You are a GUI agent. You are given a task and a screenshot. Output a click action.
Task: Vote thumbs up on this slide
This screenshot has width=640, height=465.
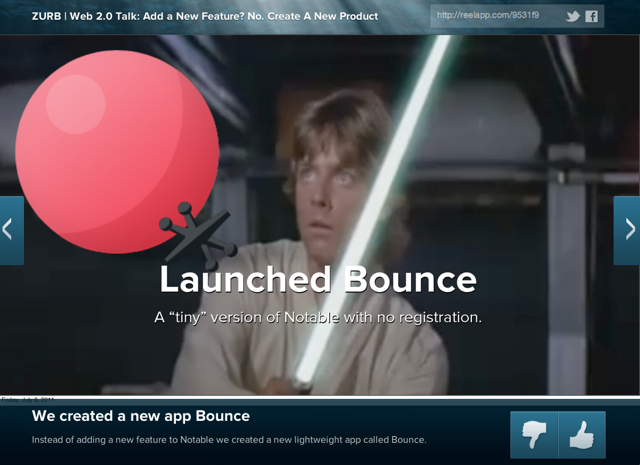tap(582, 434)
